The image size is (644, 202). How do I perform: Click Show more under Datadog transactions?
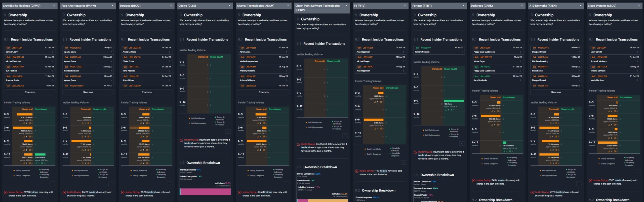[147, 92]
